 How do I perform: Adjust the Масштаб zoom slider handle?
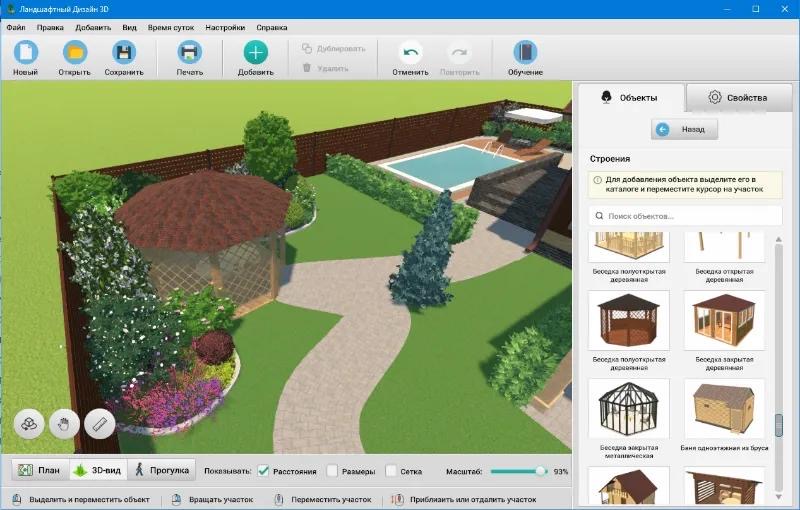click(541, 471)
